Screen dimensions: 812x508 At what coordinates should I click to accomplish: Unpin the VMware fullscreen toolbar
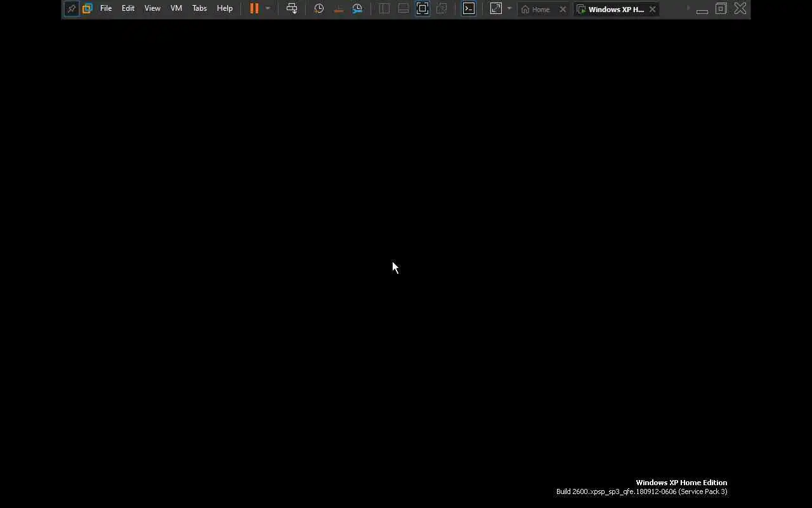tap(72, 9)
